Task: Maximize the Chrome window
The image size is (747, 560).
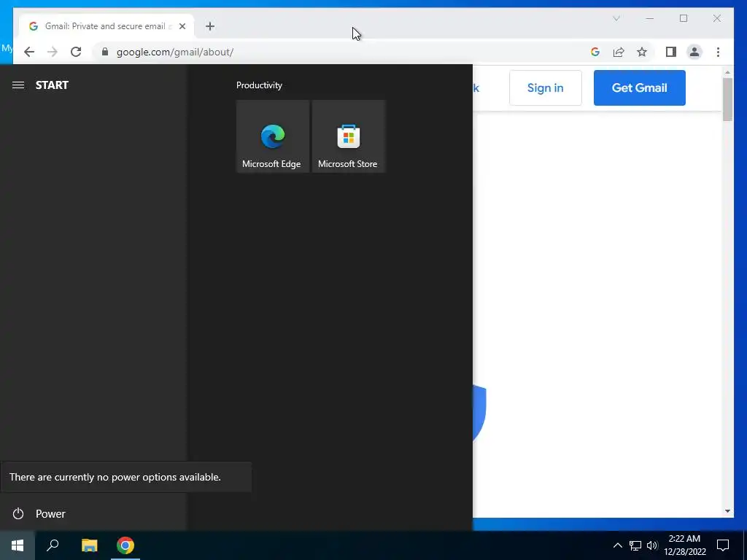Action: 683,18
